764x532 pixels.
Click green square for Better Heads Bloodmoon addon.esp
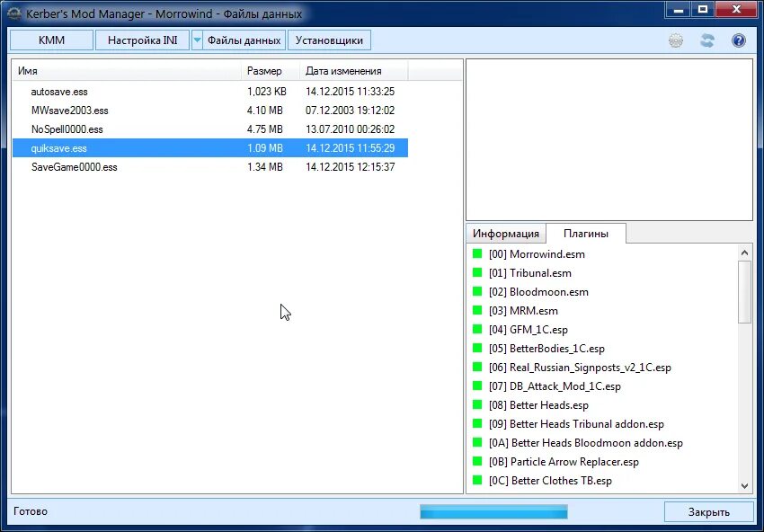point(477,442)
